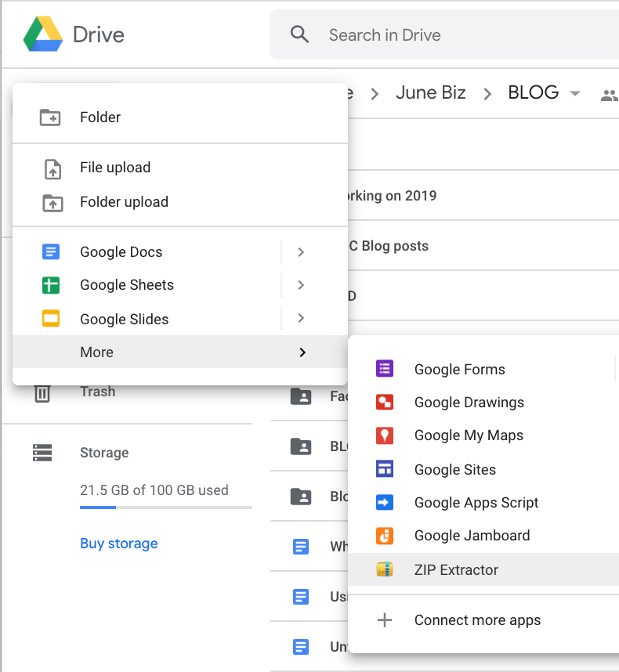
Task: Focus the Search in Drive field
Action: [x=444, y=34]
